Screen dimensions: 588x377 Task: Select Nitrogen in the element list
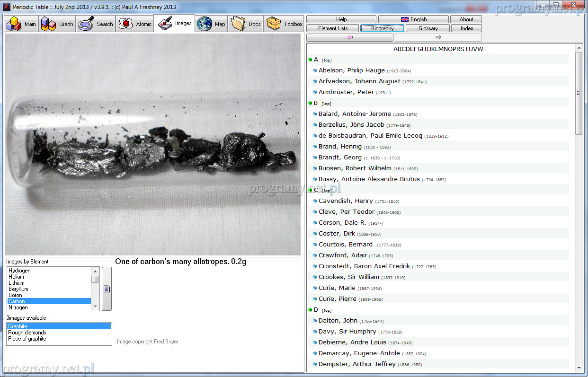click(18, 307)
